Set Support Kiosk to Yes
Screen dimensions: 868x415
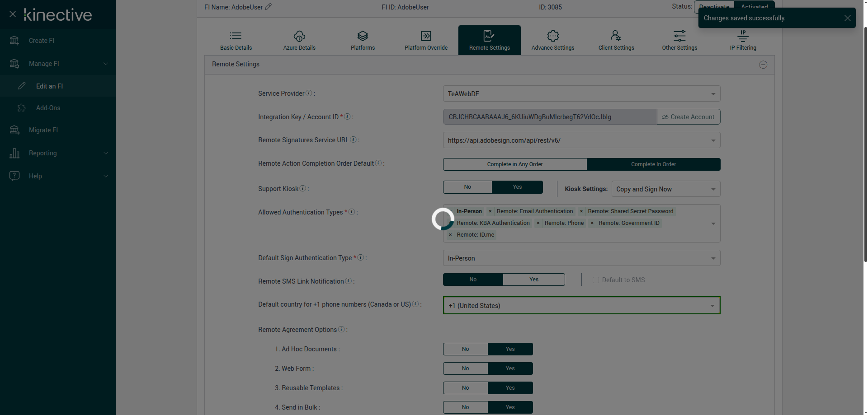coord(517,187)
